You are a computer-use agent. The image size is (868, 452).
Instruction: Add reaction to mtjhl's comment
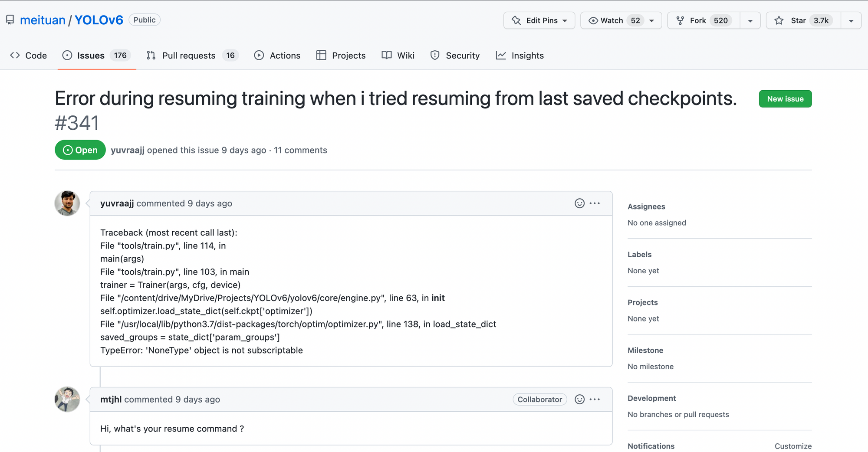579,400
